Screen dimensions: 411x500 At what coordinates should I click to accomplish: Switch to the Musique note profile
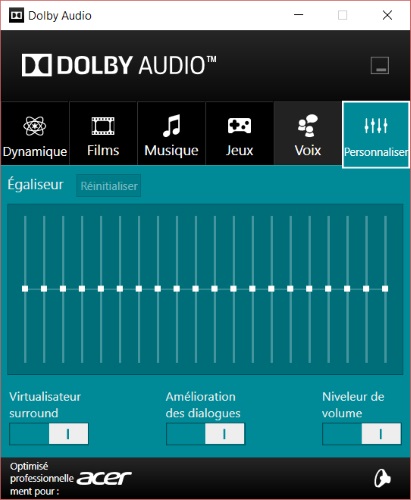pos(171,133)
